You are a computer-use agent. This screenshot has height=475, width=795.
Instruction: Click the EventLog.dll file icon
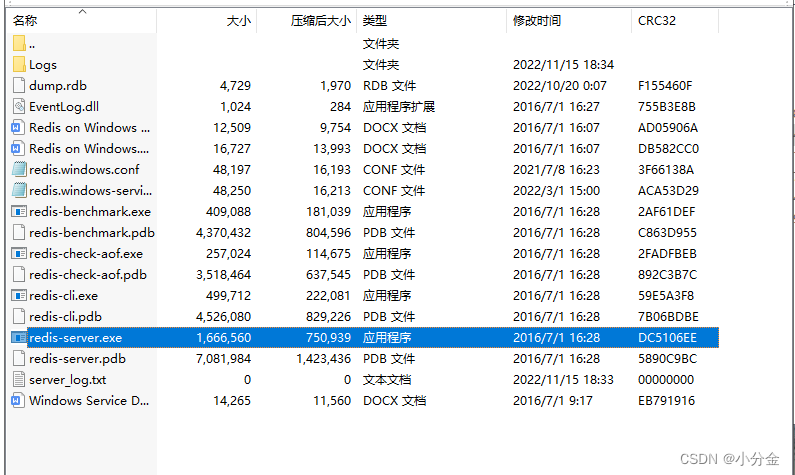pyautogui.click(x=19, y=106)
